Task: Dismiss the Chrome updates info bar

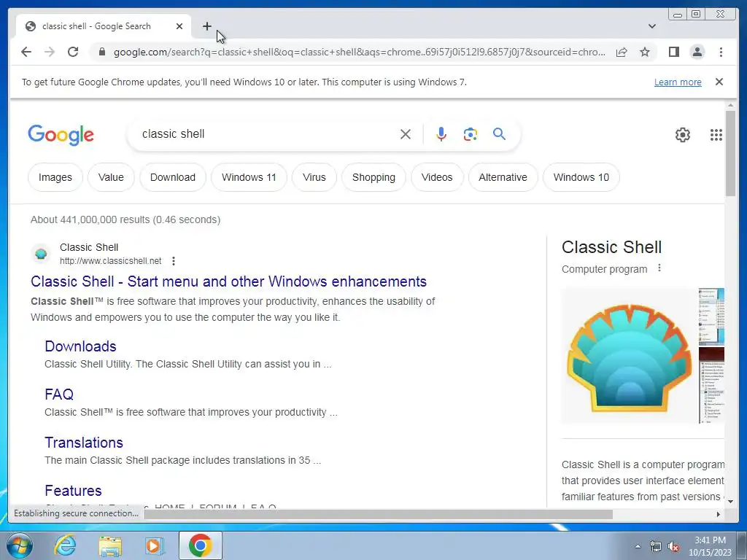Action: pos(719,82)
